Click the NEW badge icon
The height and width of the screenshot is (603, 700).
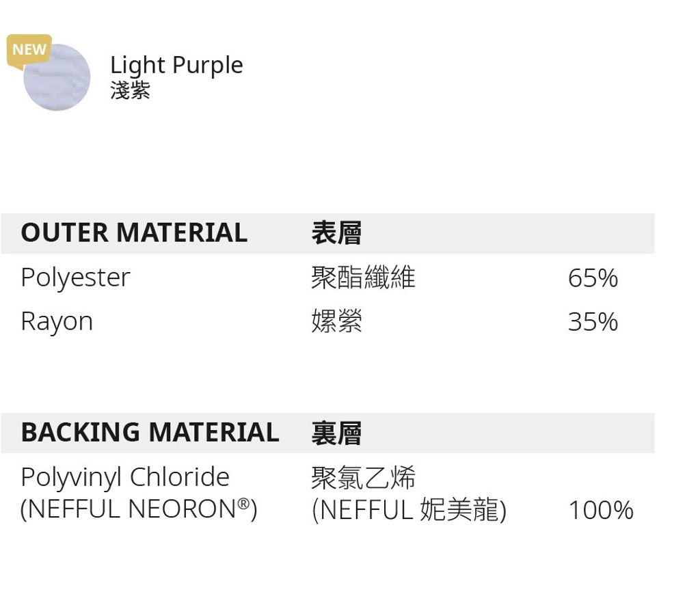[29, 50]
